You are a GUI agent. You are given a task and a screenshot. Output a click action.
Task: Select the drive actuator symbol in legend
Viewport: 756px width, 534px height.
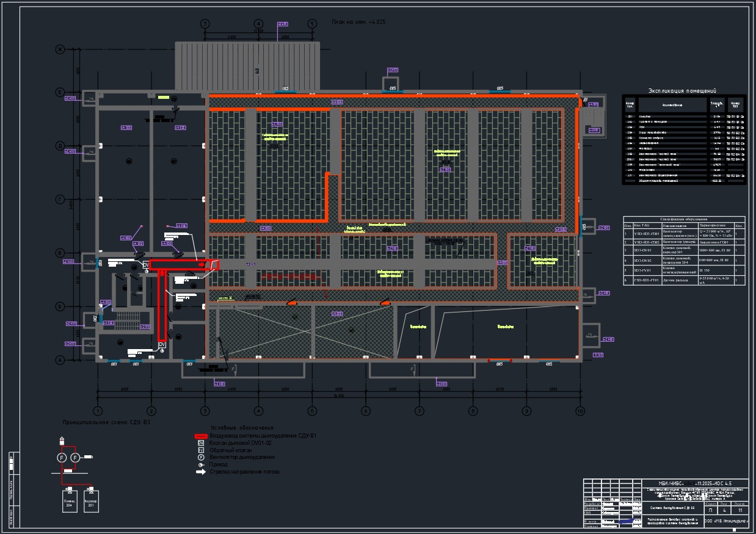tap(200, 464)
